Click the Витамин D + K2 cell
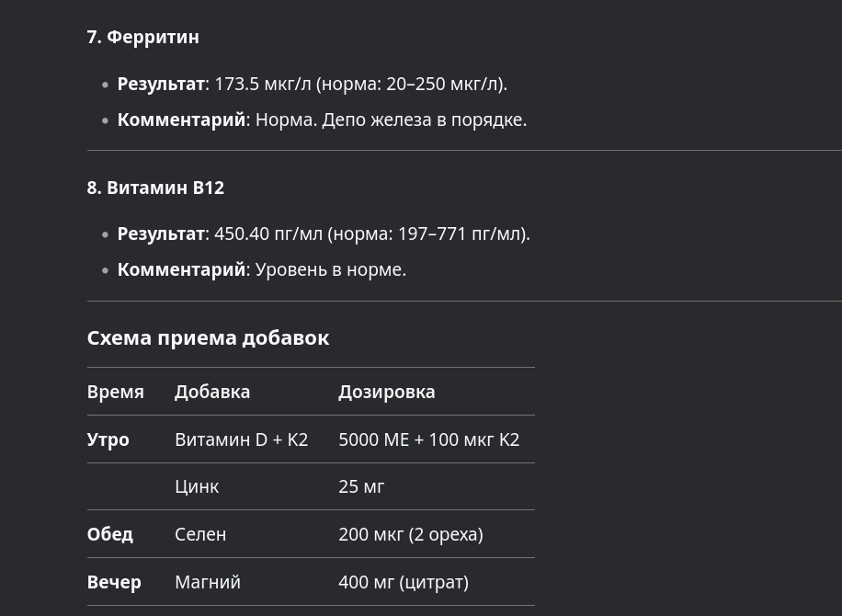842x616 pixels. pyautogui.click(x=242, y=439)
